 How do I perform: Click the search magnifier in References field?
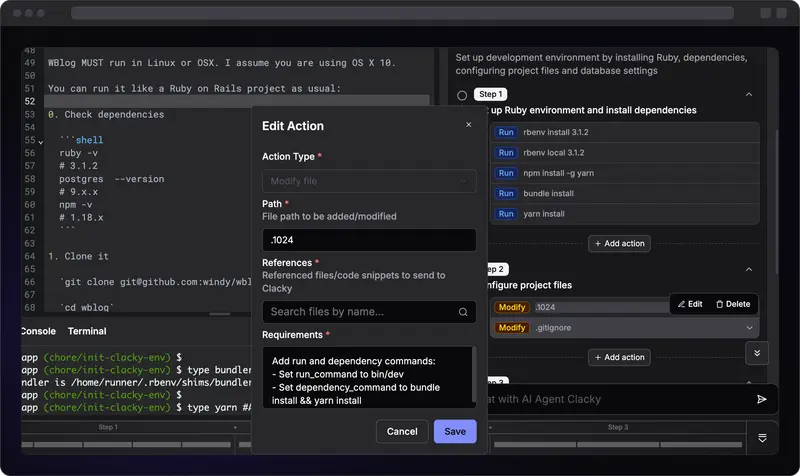pyautogui.click(x=463, y=312)
